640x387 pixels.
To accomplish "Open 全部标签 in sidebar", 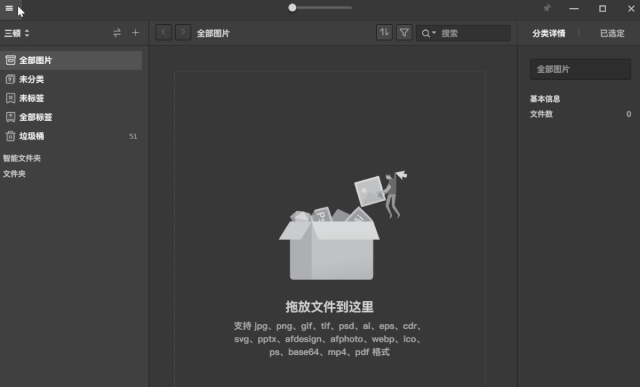I will (x=71, y=117).
